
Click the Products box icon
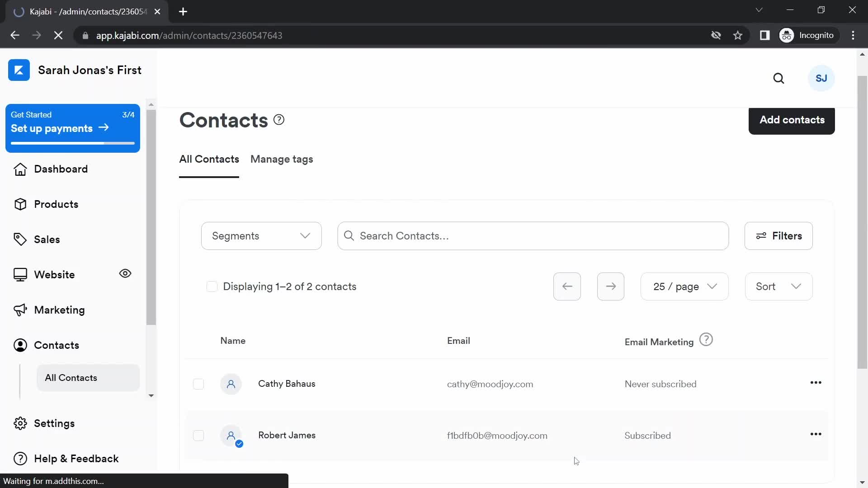pos(20,204)
